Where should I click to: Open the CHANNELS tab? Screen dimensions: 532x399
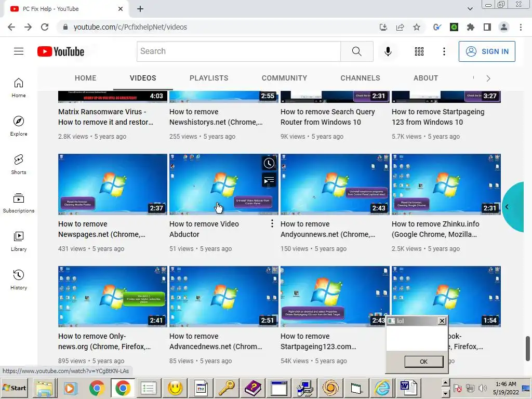361,78
